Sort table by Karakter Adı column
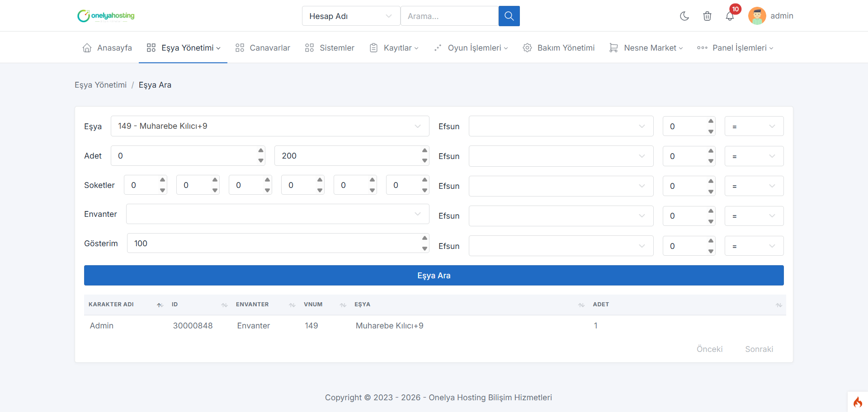 click(126, 304)
